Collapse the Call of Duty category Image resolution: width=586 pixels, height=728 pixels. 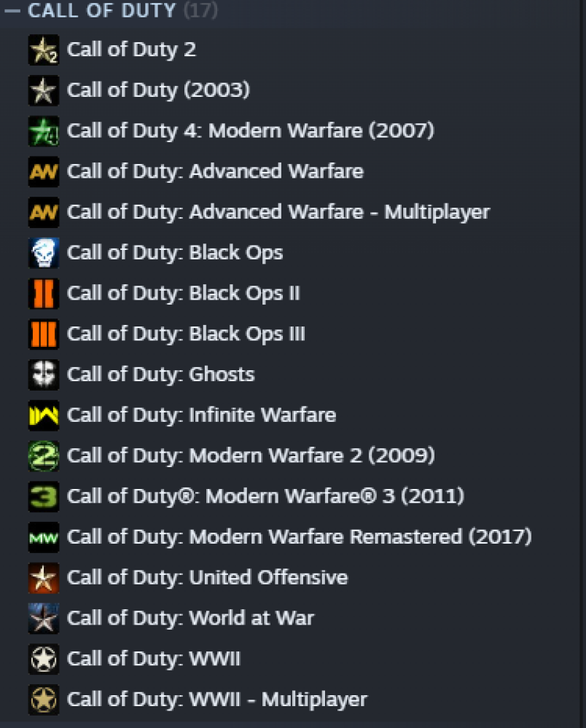pos(12,11)
